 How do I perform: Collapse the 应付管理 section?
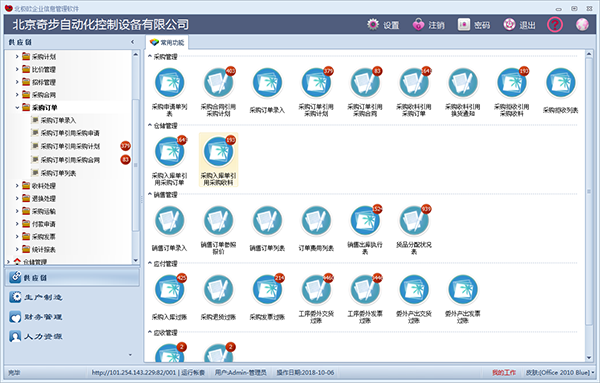pos(150,263)
